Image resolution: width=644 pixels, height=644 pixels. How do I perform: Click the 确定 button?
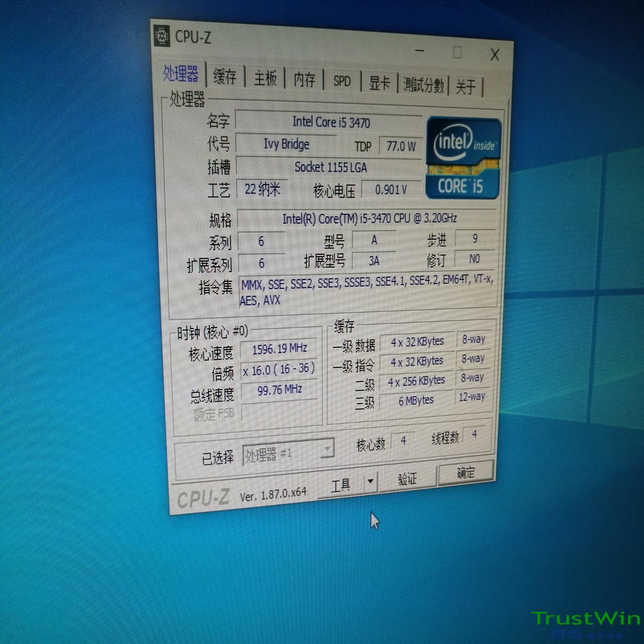pos(466,473)
